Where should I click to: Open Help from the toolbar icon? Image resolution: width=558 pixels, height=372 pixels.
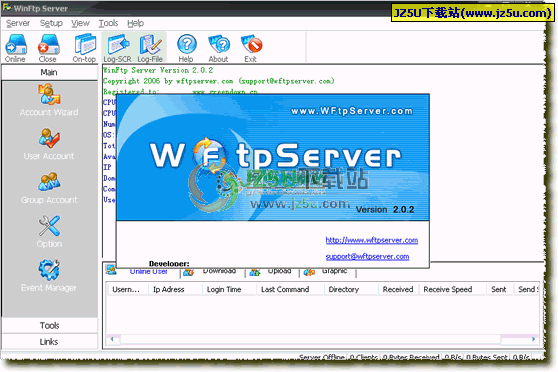186,48
